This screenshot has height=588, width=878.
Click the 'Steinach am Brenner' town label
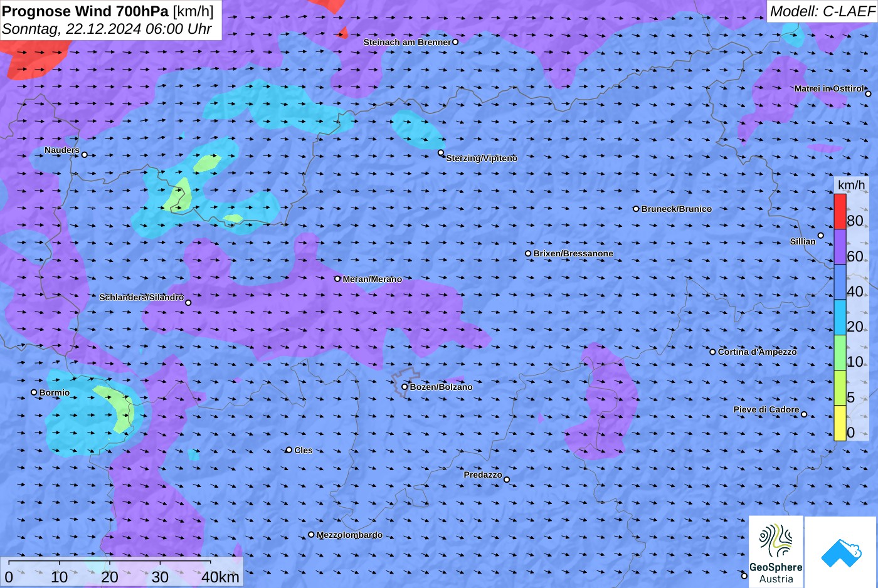coord(407,42)
